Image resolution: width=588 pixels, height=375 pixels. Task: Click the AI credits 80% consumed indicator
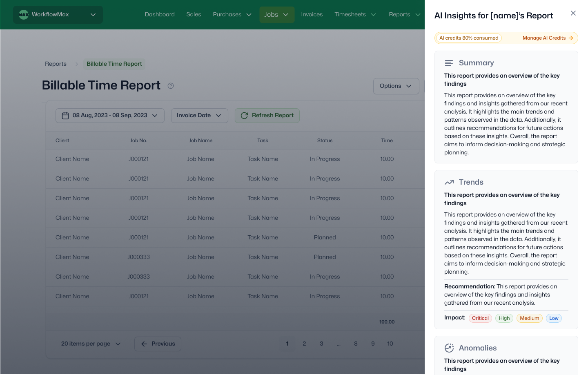tap(468, 38)
